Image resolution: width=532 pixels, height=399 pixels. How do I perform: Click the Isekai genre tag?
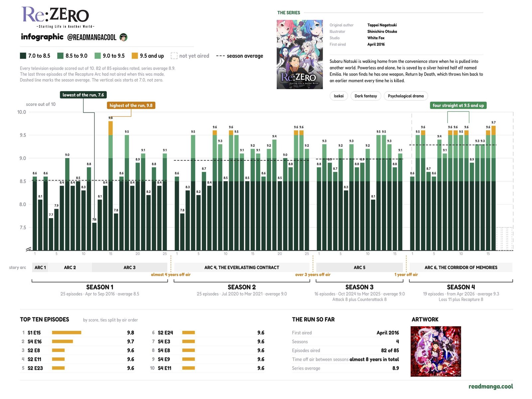[339, 96]
